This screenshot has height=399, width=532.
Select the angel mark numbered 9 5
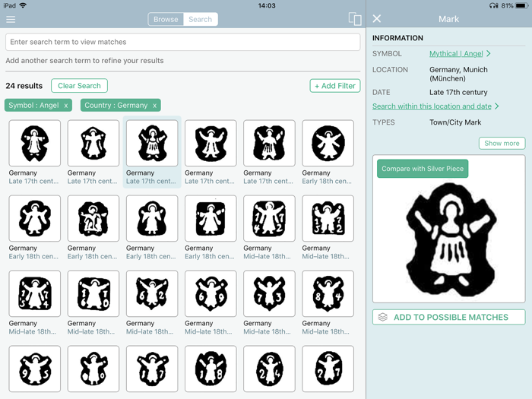point(35,369)
